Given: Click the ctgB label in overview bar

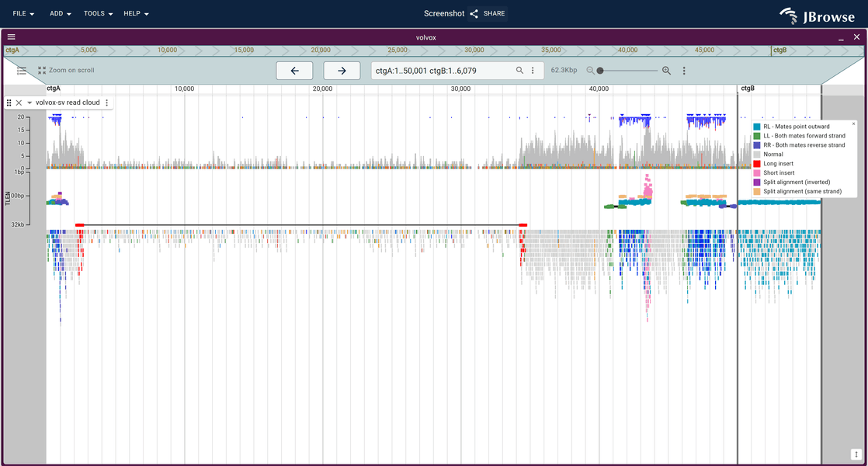Looking at the screenshot, I should pos(780,50).
